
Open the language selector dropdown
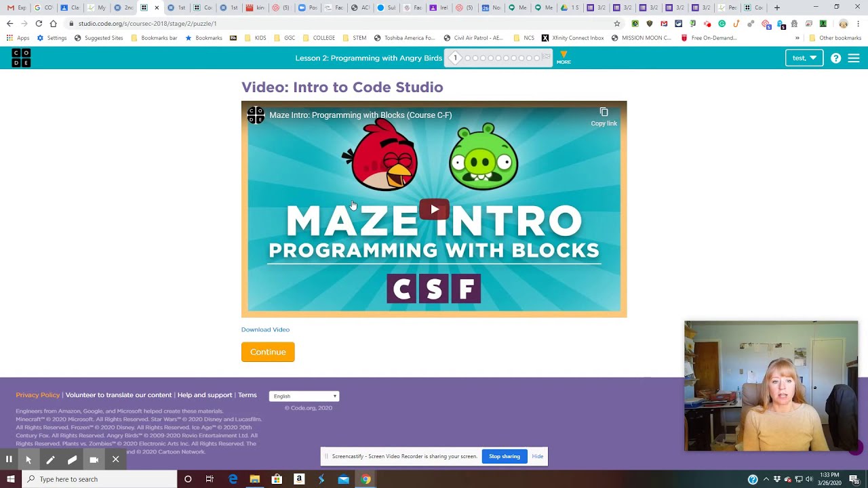pos(304,396)
